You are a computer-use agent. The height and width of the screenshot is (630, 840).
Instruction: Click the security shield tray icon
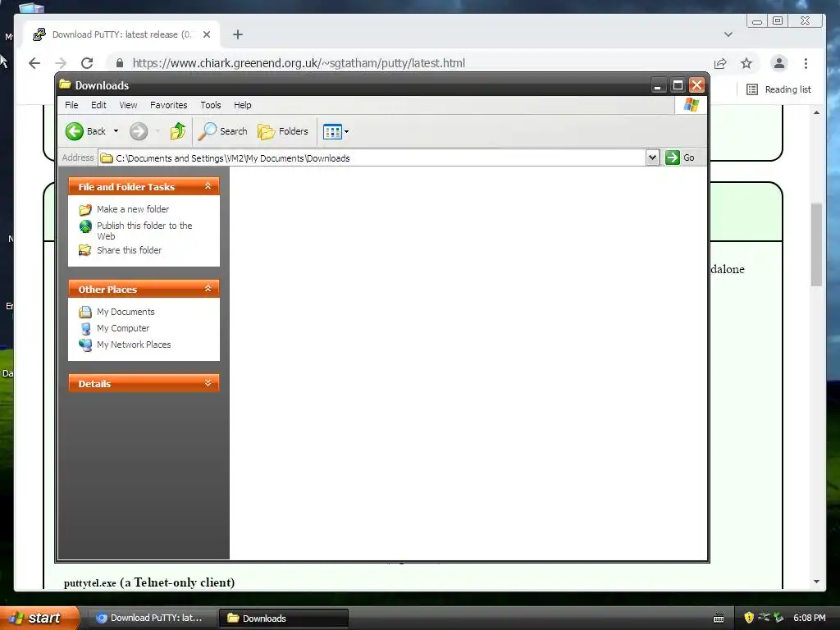tap(748, 619)
